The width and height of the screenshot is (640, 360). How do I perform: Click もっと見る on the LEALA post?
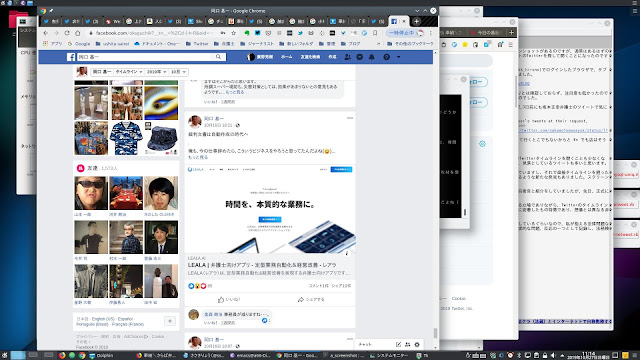(198, 157)
